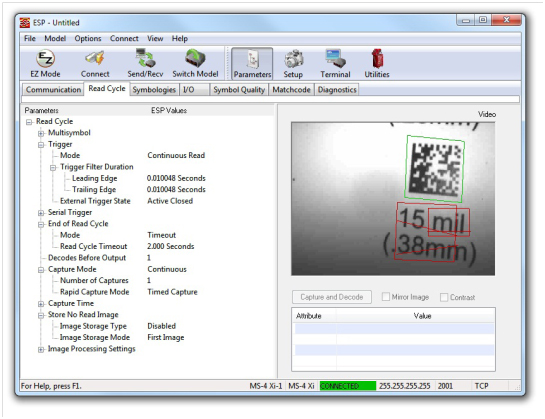Expand the Serial Trigger node
The width and height of the screenshot is (545, 419).
[41, 213]
